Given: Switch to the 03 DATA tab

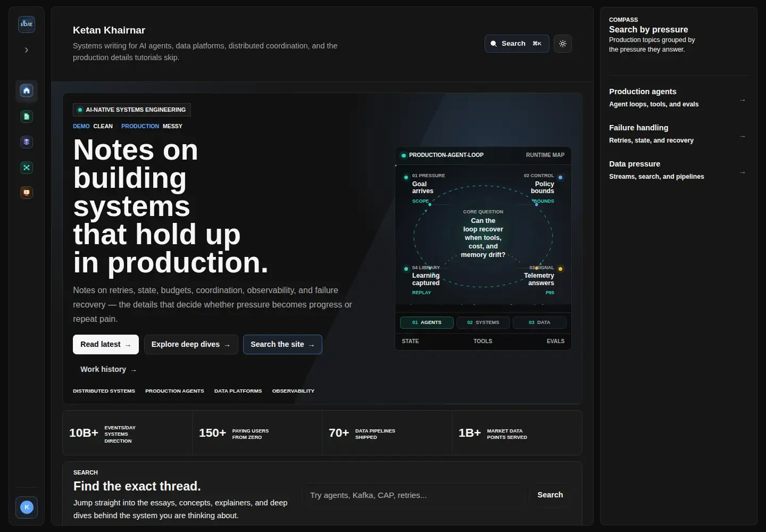Looking at the screenshot, I should [x=539, y=322].
